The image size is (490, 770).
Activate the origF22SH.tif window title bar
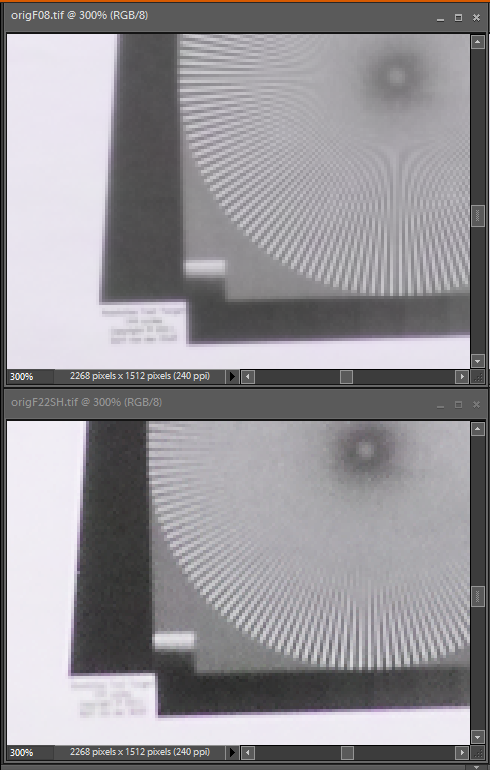tap(245, 403)
